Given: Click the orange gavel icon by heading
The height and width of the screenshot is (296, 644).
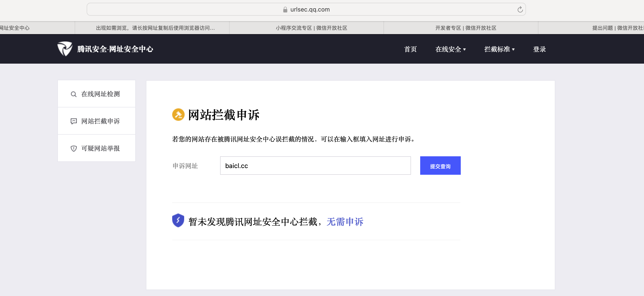Looking at the screenshot, I should point(178,115).
